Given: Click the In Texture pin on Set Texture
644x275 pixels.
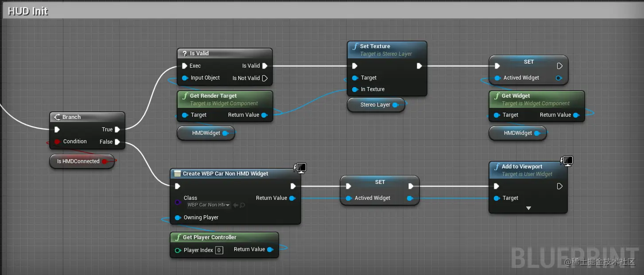Looking at the screenshot, I should [355, 89].
